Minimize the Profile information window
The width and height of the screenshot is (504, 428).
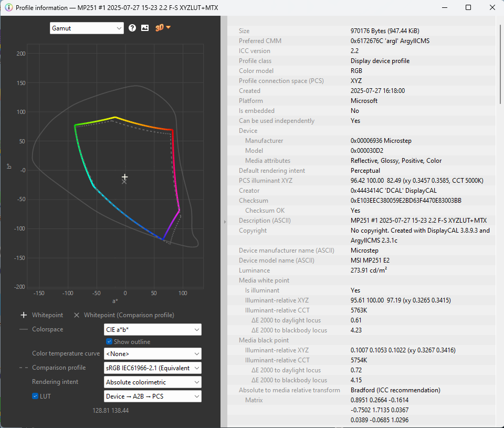[444, 8]
